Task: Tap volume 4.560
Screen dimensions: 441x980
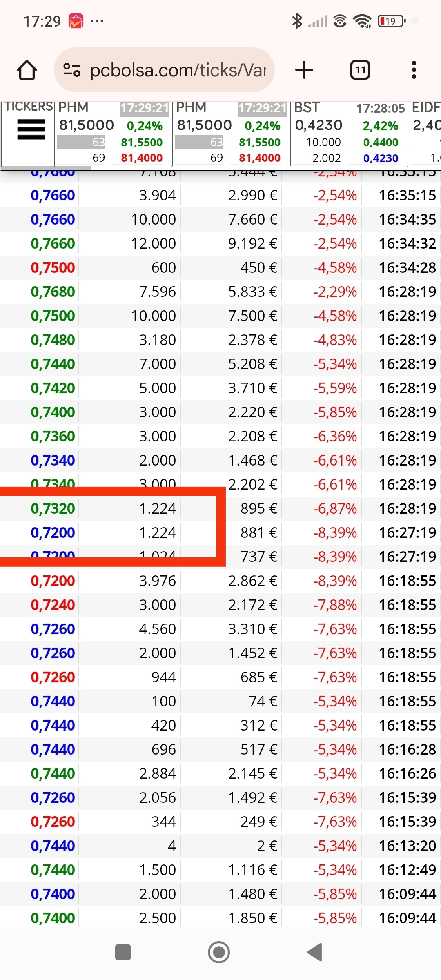Action: pyautogui.click(x=158, y=629)
